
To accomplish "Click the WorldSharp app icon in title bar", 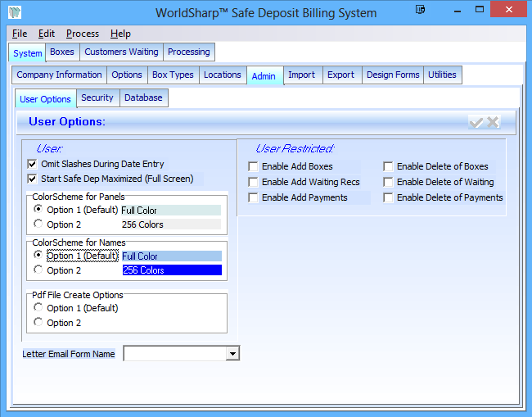I will click(14, 13).
